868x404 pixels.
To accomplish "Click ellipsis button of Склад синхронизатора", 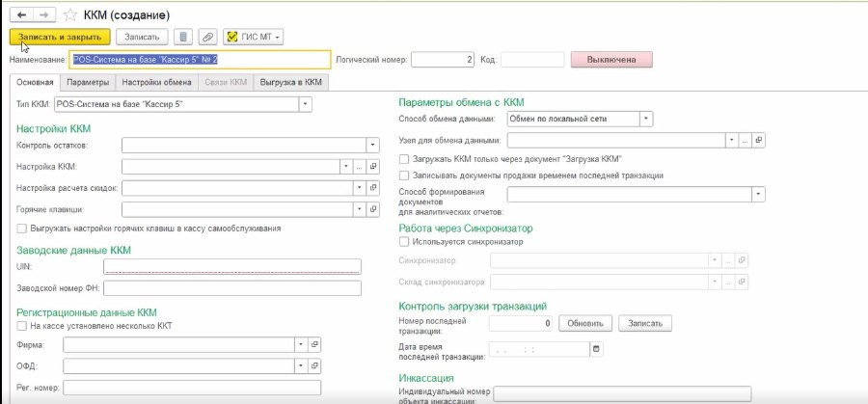I will pyautogui.click(x=728, y=283).
